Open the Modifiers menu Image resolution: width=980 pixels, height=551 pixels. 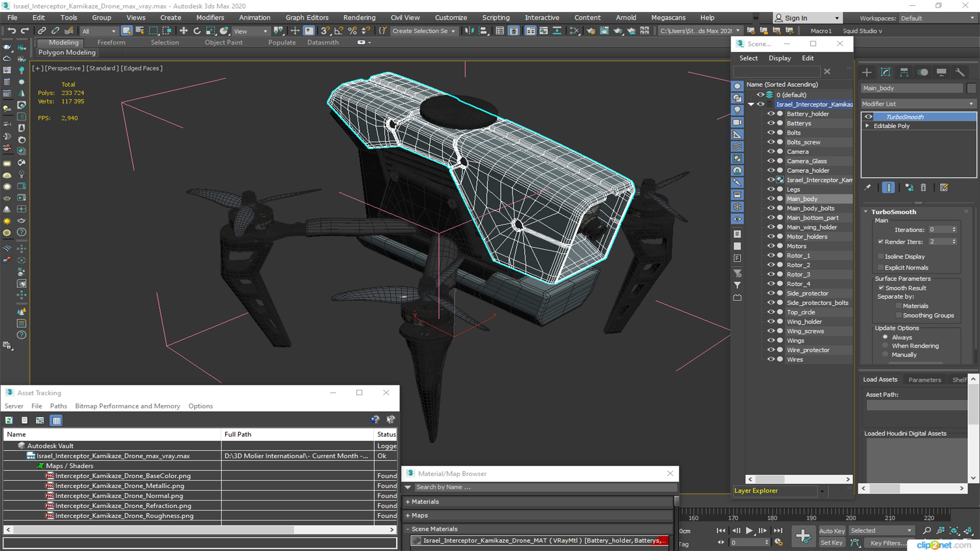[x=210, y=17]
